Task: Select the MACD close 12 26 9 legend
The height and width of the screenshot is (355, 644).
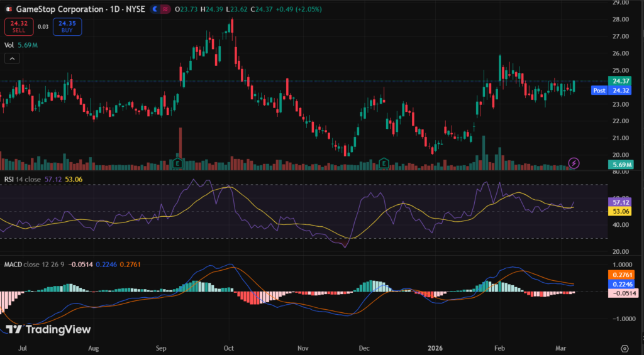Action: (35, 264)
